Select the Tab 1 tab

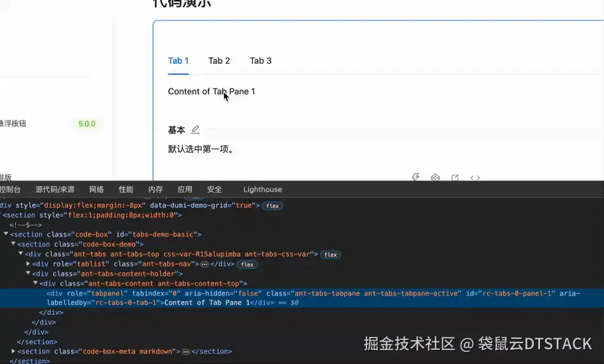click(178, 61)
